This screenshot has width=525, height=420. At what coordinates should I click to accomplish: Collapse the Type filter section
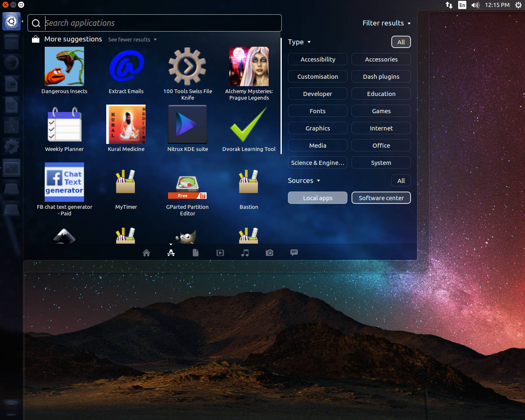tap(299, 42)
